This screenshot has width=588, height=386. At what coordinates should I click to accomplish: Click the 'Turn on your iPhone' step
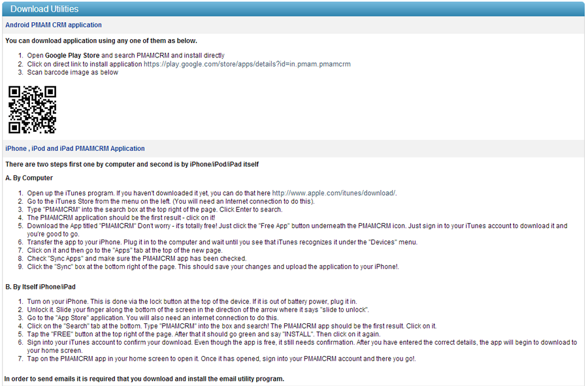click(x=192, y=302)
